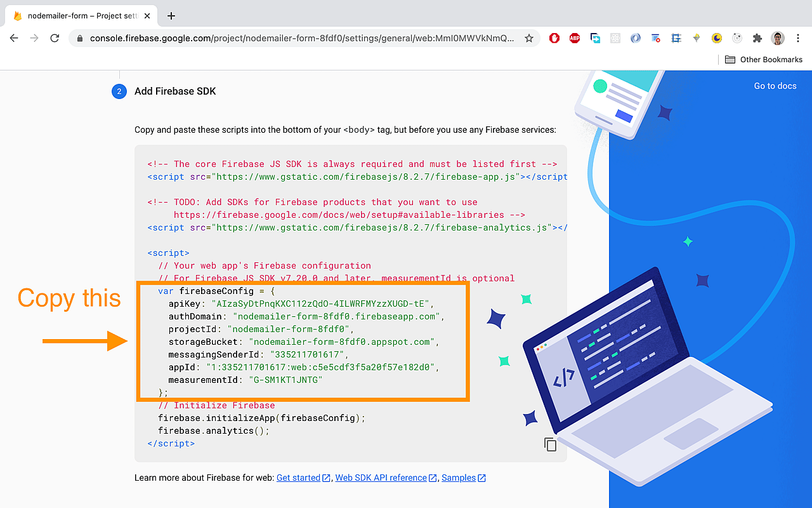Image resolution: width=812 pixels, height=508 pixels.
Task: Click the yellow moon extension icon
Action: 717,38
